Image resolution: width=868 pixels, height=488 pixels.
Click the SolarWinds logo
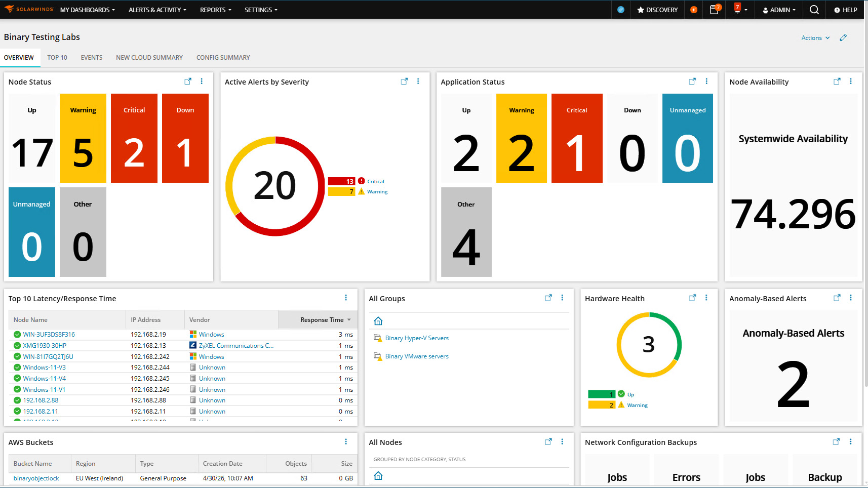(x=28, y=9)
